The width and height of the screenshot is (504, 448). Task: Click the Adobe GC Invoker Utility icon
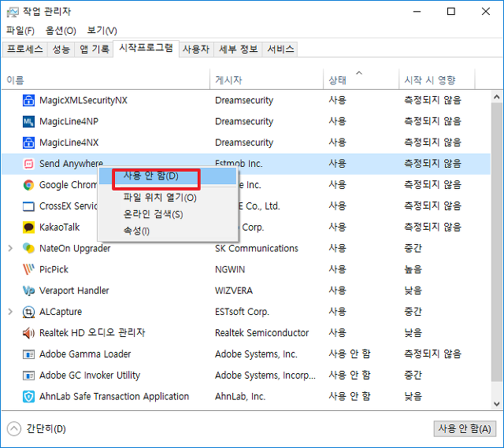click(28, 376)
